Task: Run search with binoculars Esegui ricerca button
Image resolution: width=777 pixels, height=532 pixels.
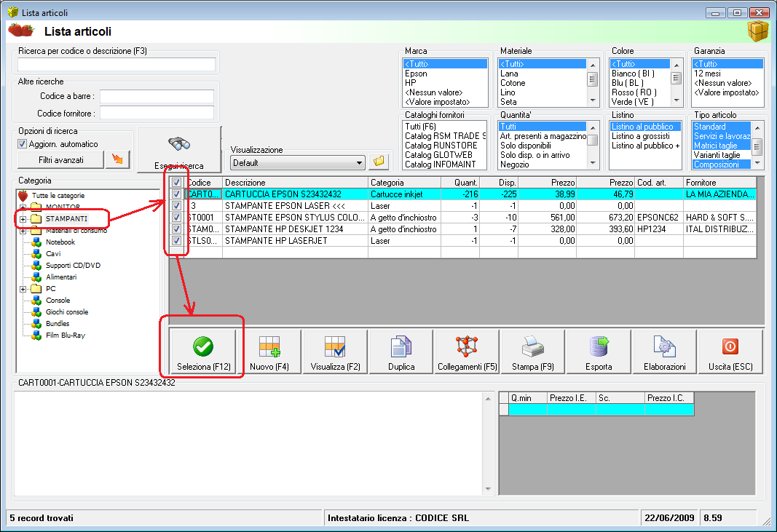Action: (179, 150)
